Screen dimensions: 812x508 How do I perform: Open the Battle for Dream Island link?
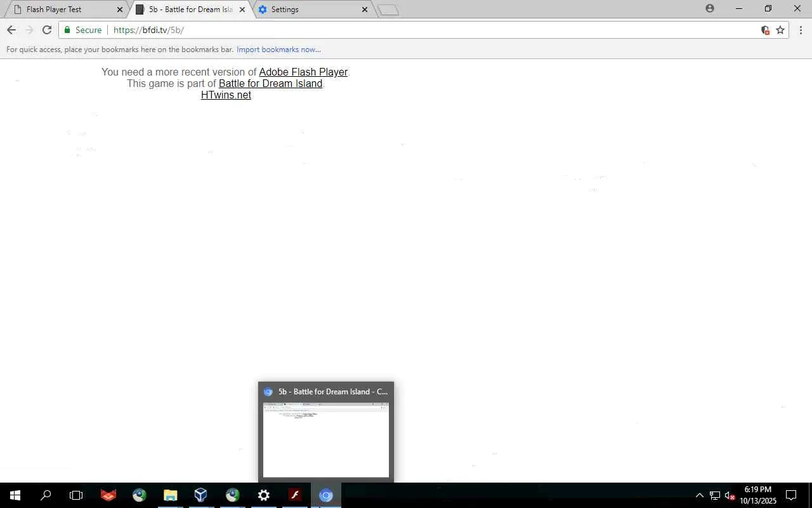pyautogui.click(x=271, y=84)
